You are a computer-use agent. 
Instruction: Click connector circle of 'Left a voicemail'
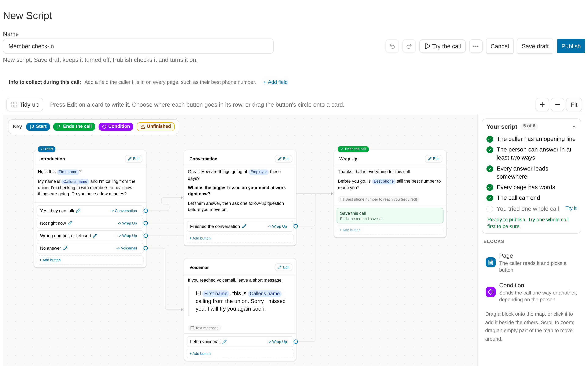pyautogui.click(x=296, y=341)
